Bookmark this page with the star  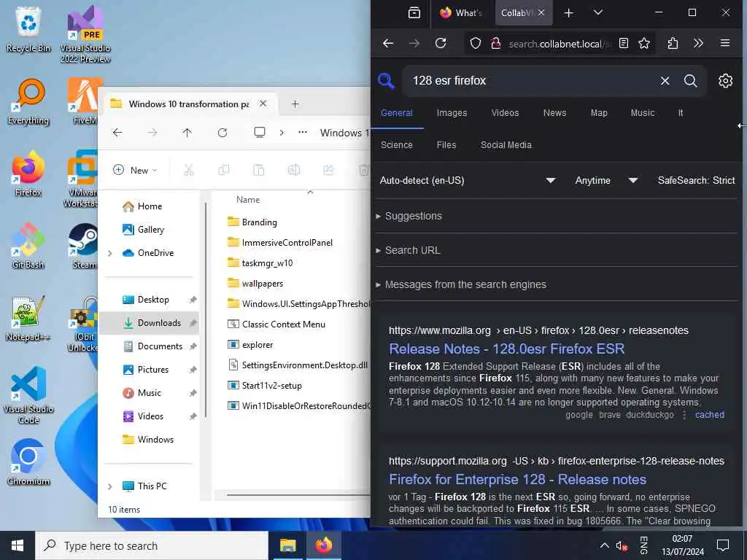644,43
